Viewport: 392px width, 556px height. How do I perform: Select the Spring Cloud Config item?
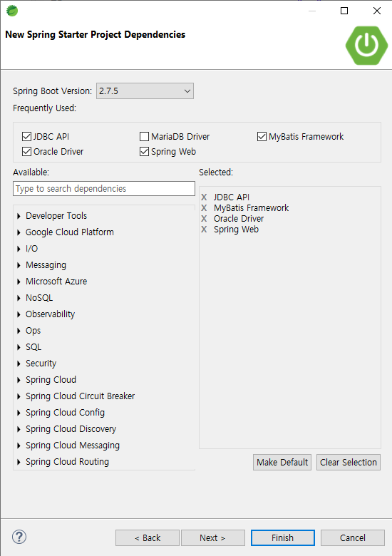point(66,413)
